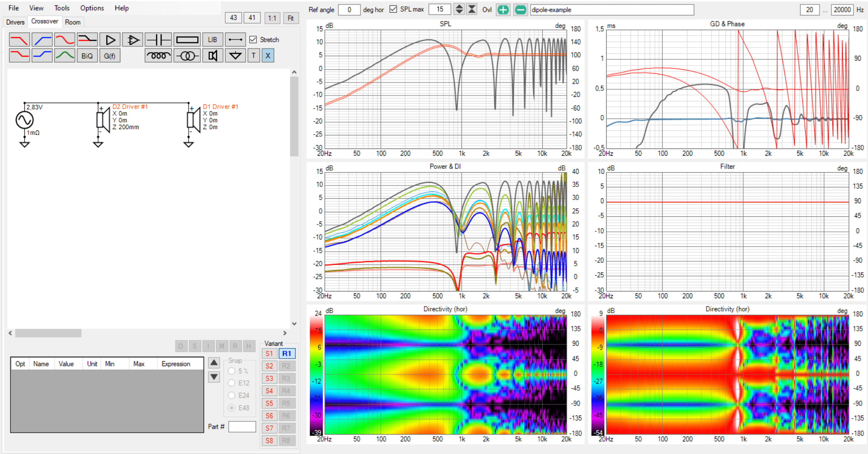868x454 pixels.
Task: Click the collapse arrows icon beside SPL max
Action: point(472,9)
